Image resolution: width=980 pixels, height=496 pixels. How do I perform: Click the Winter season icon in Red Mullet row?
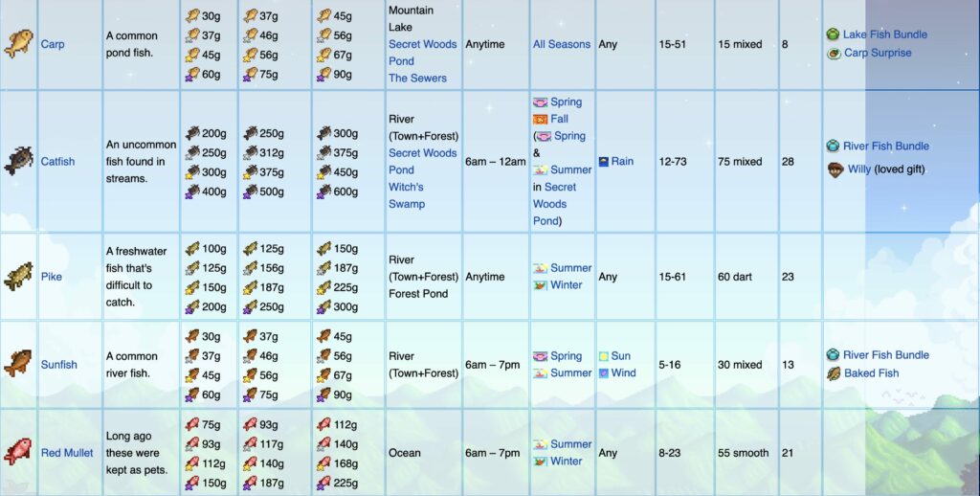pyautogui.click(x=540, y=461)
